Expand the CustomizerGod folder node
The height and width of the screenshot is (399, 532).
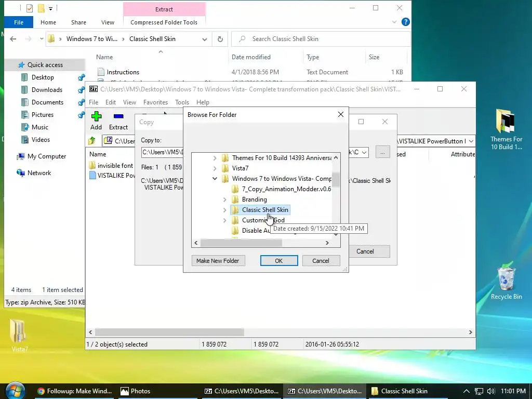pyautogui.click(x=224, y=220)
